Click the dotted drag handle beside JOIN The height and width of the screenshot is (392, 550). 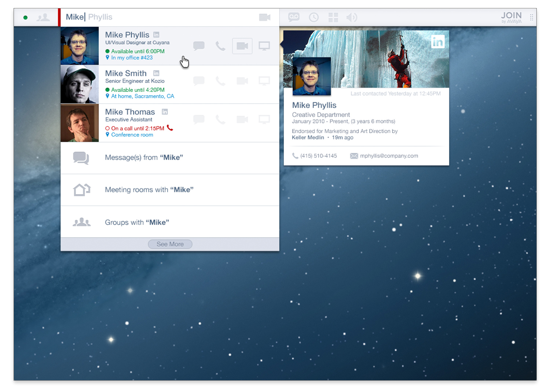pos(531,17)
